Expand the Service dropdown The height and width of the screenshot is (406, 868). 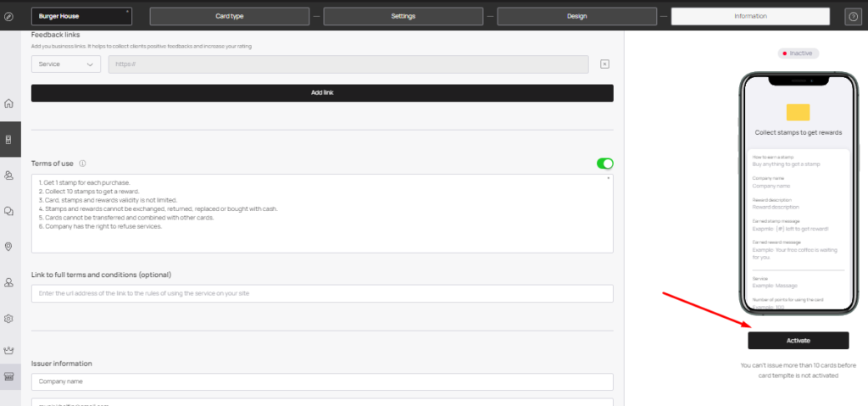click(x=66, y=64)
